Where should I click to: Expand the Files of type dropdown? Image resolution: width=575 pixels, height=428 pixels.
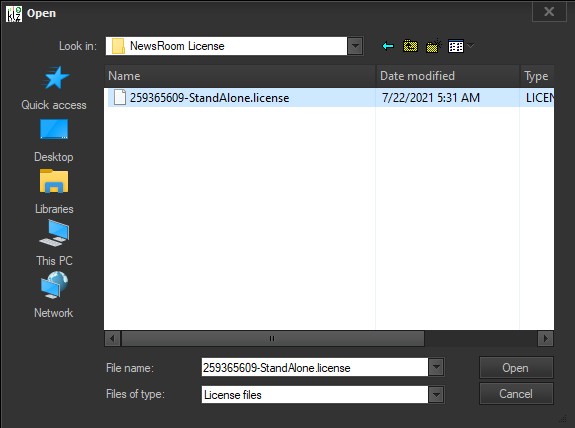[x=436, y=395]
